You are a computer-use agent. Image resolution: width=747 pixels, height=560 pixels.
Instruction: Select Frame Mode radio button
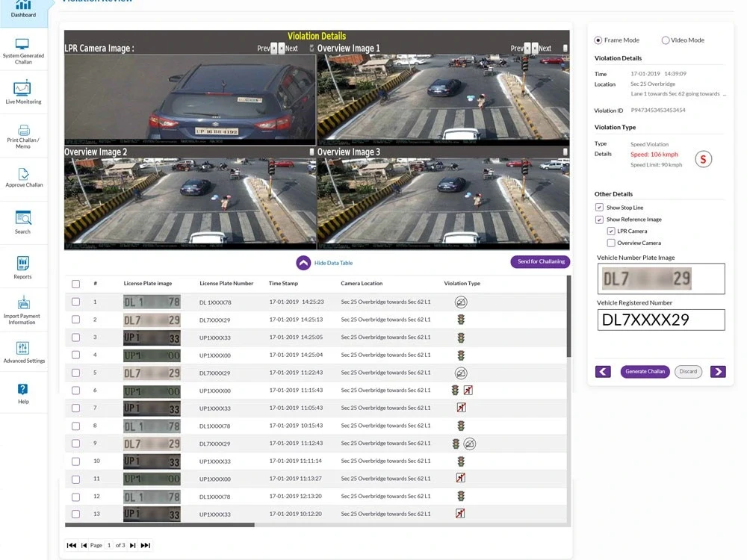pyautogui.click(x=598, y=40)
